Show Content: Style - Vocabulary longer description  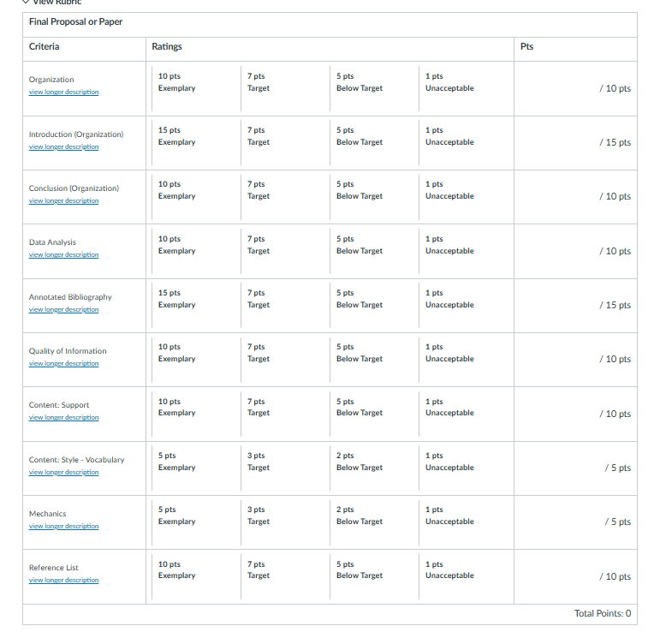[x=64, y=473]
